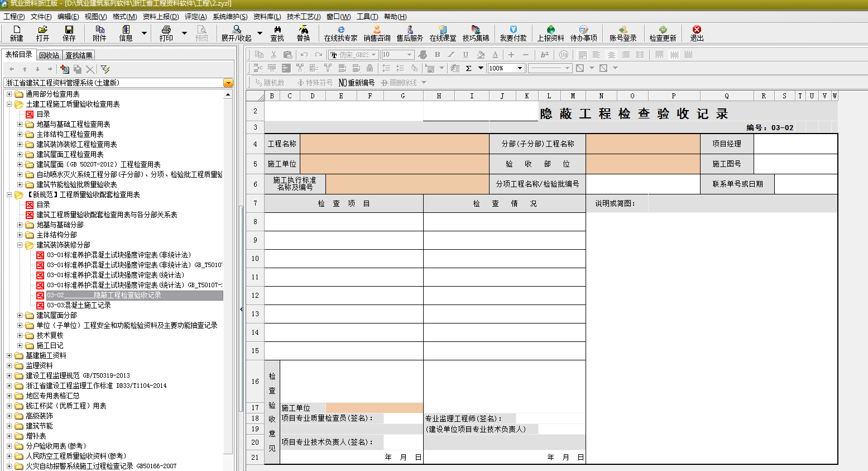Toggle the Underline formatting button
868x471 pixels.
[x=466, y=55]
